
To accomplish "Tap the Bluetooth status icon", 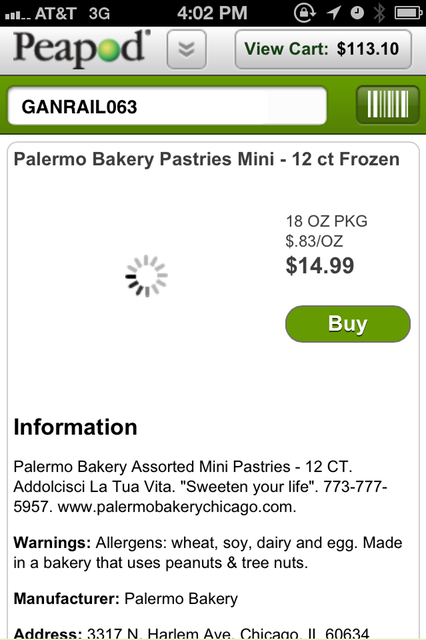I will [x=379, y=13].
